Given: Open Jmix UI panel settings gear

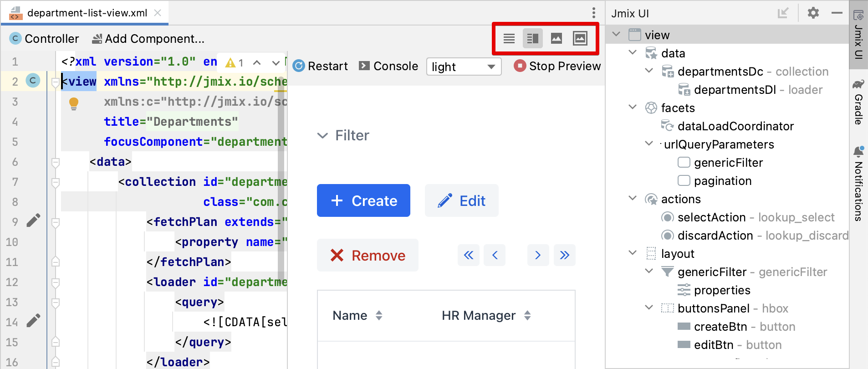Looking at the screenshot, I should (813, 13).
